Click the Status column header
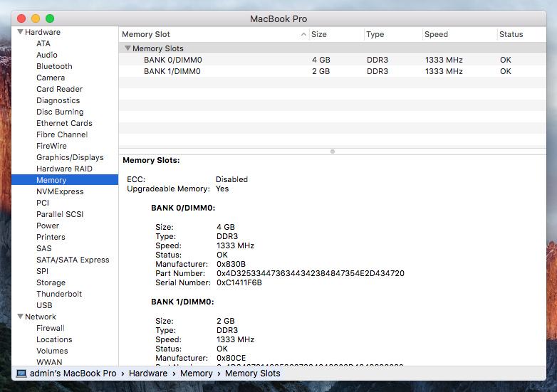Image resolution: width=557 pixels, height=392 pixels. coord(511,34)
